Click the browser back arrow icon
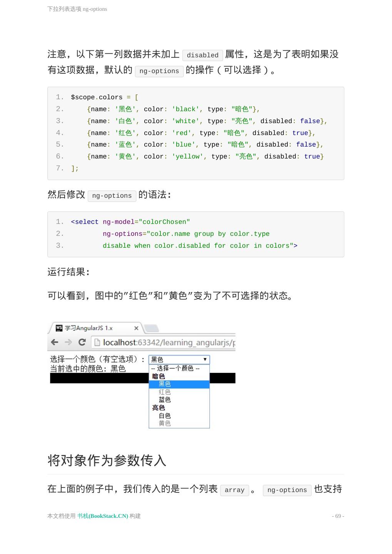This screenshot has width=392, height=554. pos(55,342)
